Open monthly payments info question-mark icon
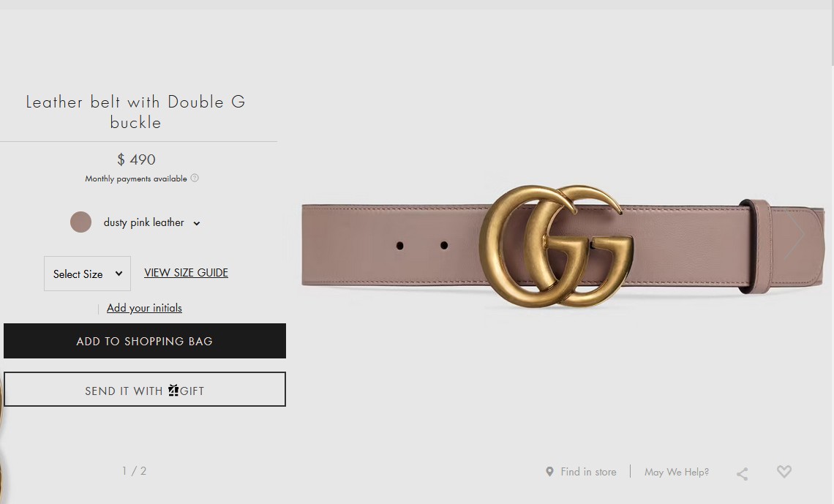834x504 pixels. pos(195,178)
